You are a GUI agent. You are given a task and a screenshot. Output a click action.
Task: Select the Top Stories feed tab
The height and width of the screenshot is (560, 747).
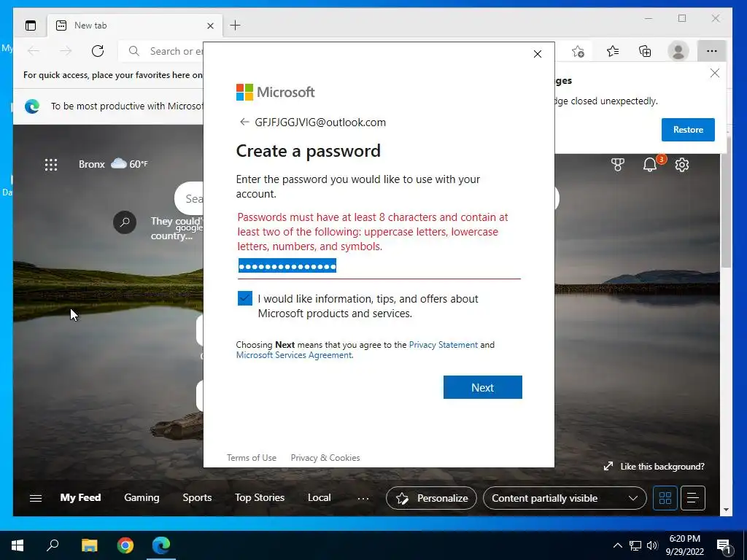point(260,497)
